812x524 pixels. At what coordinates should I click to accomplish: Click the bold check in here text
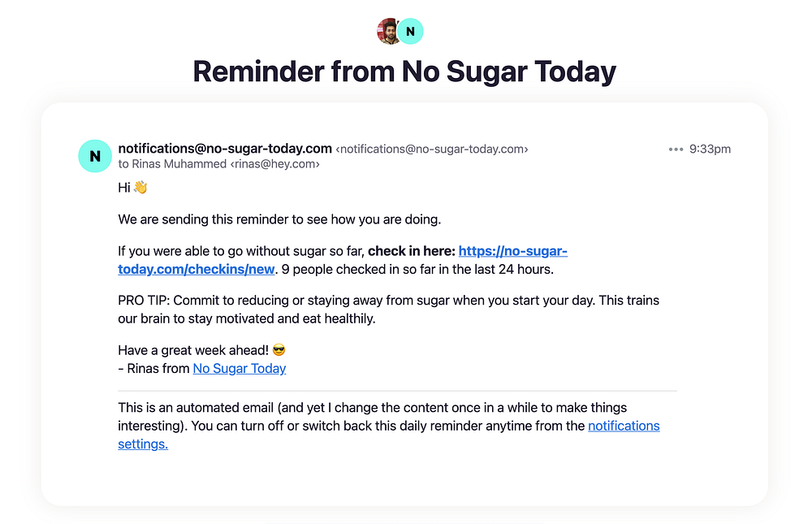click(x=411, y=251)
